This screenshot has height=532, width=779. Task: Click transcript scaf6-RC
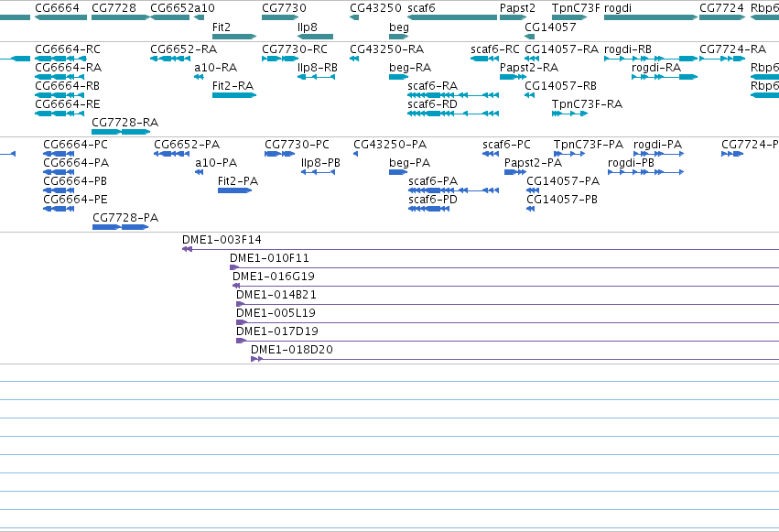click(484, 59)
